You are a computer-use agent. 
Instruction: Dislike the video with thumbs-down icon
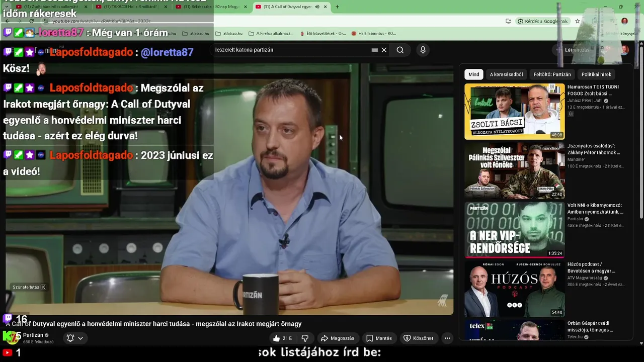point(305,338)
